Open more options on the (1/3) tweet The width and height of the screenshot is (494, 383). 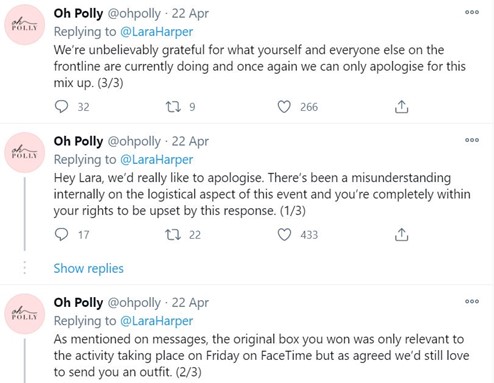pos(472,140)
